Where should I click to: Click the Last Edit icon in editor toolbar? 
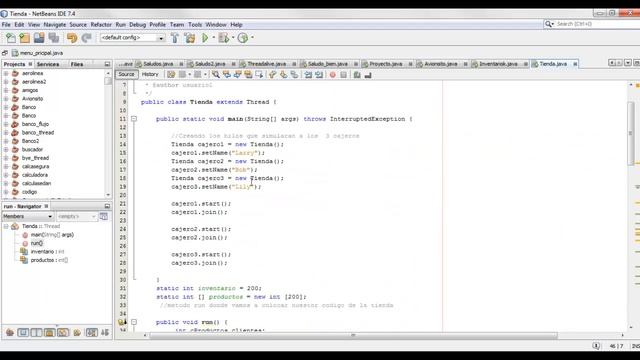pos(171,75)
